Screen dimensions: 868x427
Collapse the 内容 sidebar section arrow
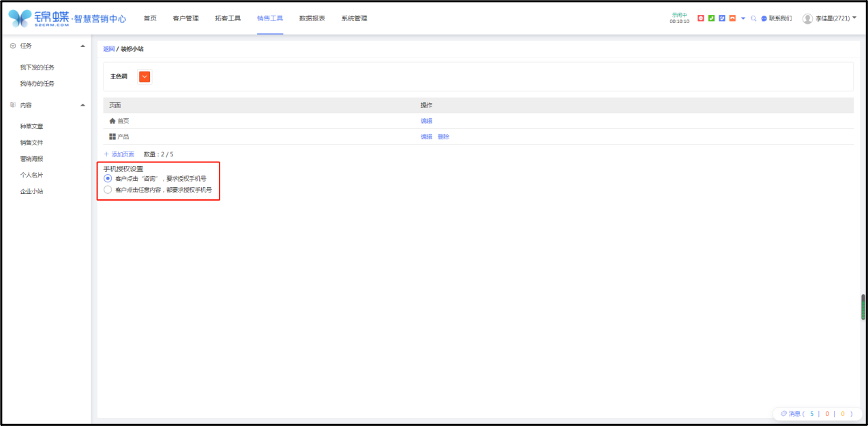(82, 105)
